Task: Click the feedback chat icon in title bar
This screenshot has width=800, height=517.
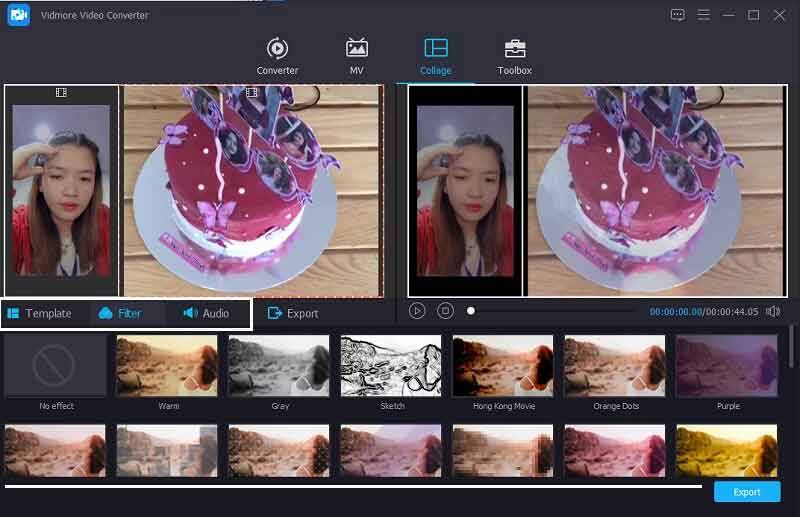Action: (x=678, y=15)
